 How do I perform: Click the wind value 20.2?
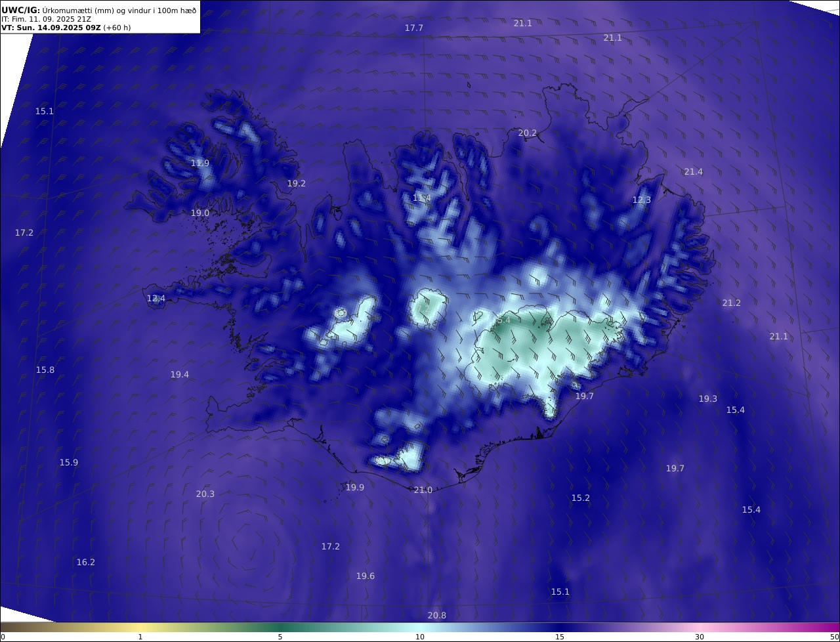tap(528, 133)
